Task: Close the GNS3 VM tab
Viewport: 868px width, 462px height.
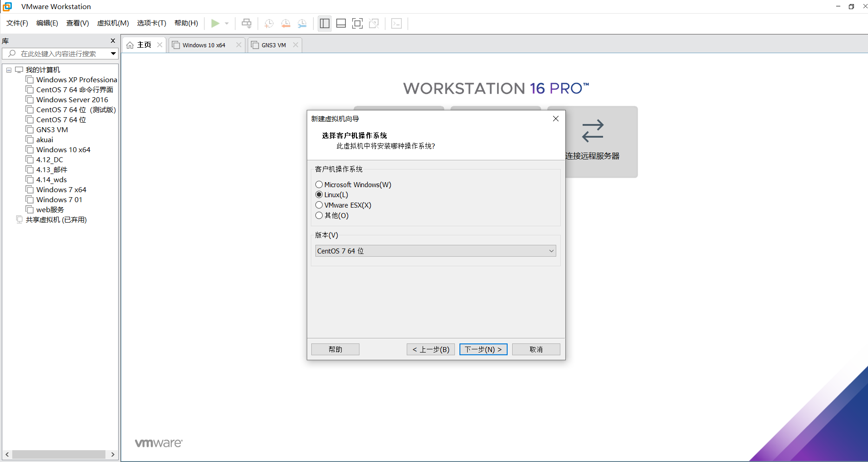Action: click(x=295, y=45)
